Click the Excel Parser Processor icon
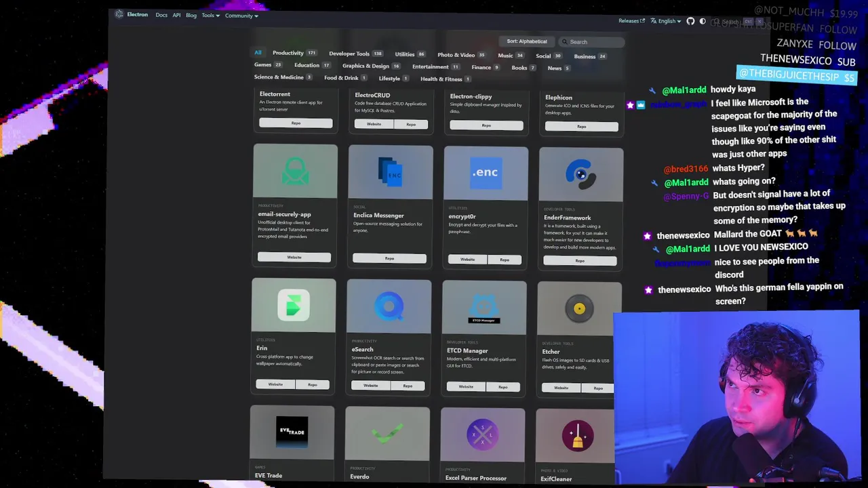This screenshot has width=868, height=488. pos(482,435)
